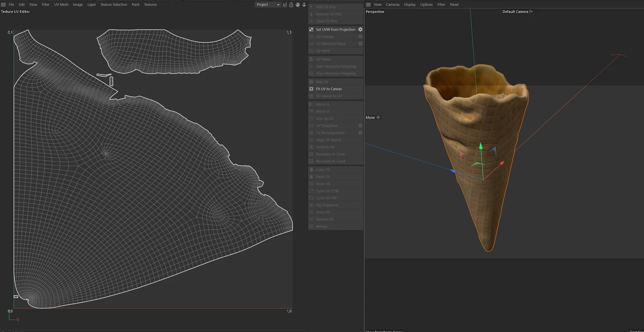Click Stop Interactive Mapping icon
644x332 pixels.
pyautogui.click(x=311, y=73)
